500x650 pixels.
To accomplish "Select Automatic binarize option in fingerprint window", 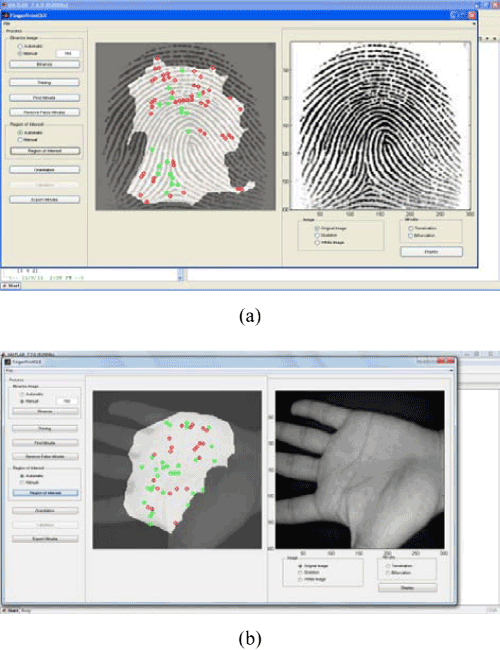I will 20,46.
